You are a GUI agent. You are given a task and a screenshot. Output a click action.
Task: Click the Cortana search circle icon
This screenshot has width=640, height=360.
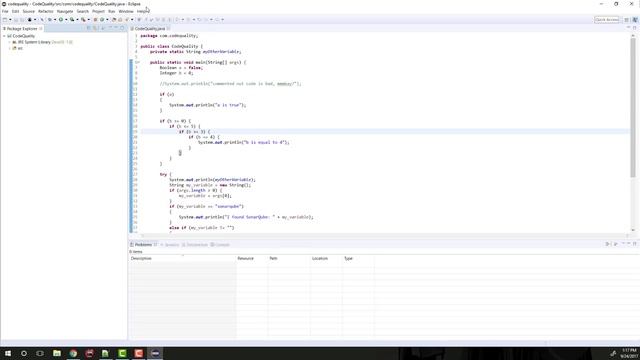tap(24, 353)
